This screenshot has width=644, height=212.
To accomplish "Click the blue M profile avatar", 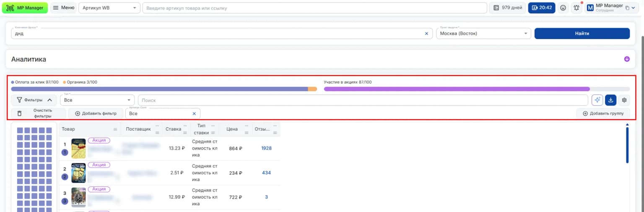I will (590, 8).
